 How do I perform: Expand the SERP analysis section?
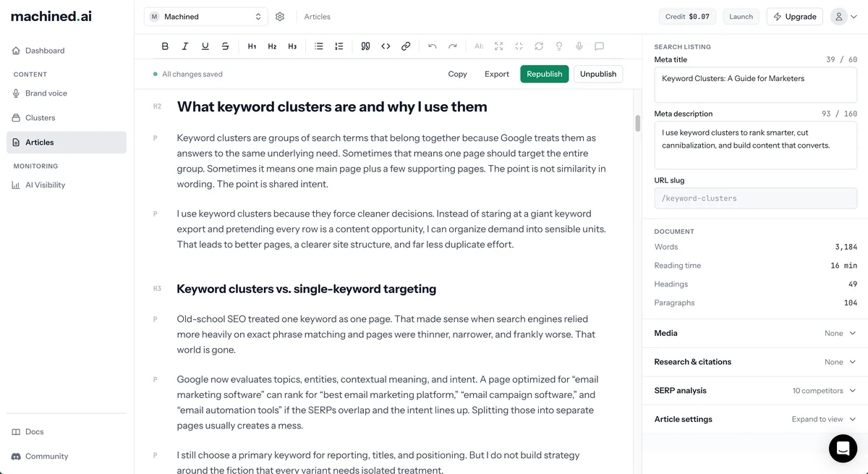pyautogui.click(x=755, y=390)
